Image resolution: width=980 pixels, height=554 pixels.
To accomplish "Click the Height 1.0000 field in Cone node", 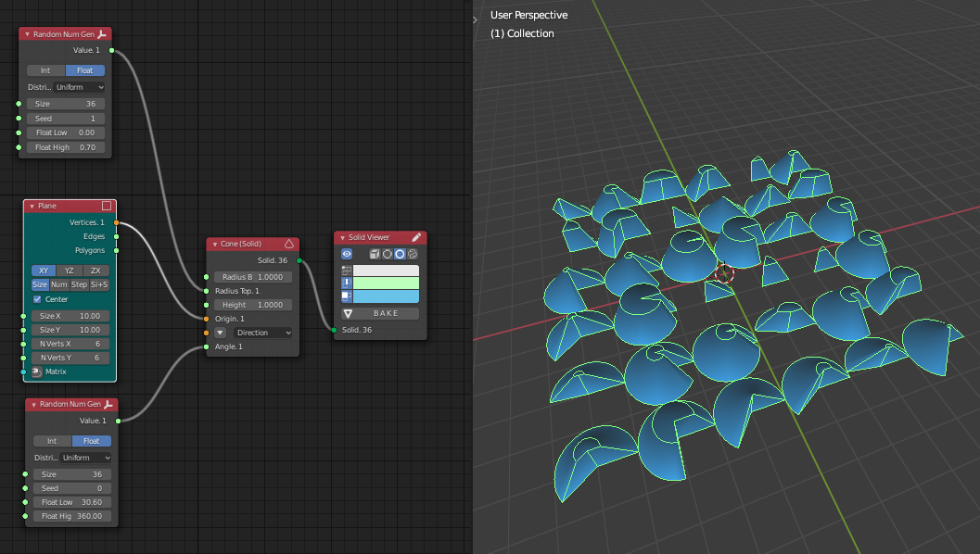I will [x=252, y=305].
